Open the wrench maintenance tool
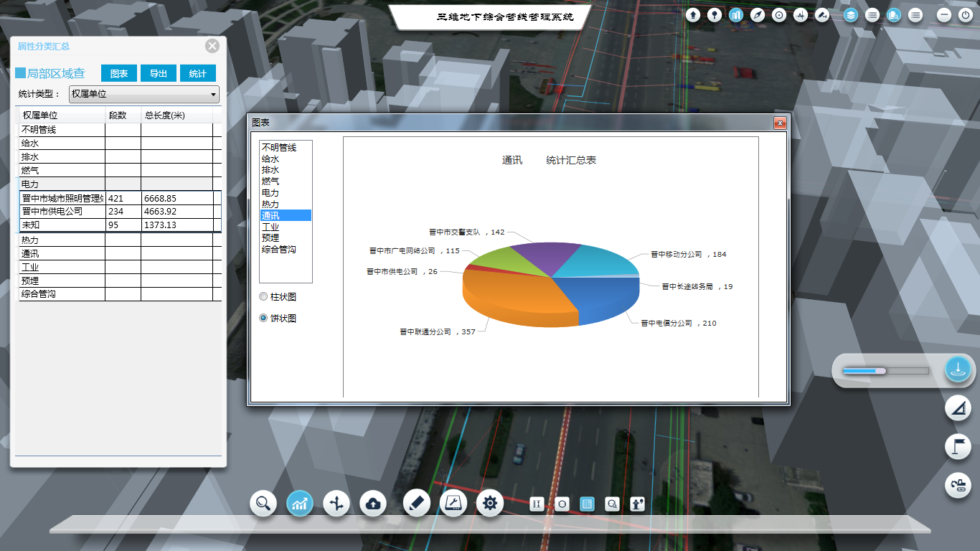This screenshot has width=980, height=551. 453,504
